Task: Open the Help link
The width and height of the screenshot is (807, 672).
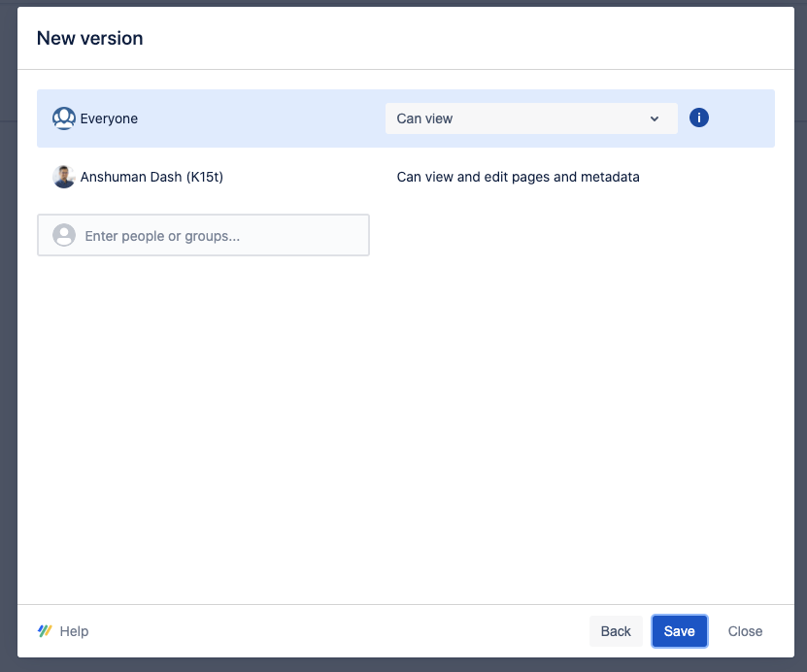Action: click(74, 631)
